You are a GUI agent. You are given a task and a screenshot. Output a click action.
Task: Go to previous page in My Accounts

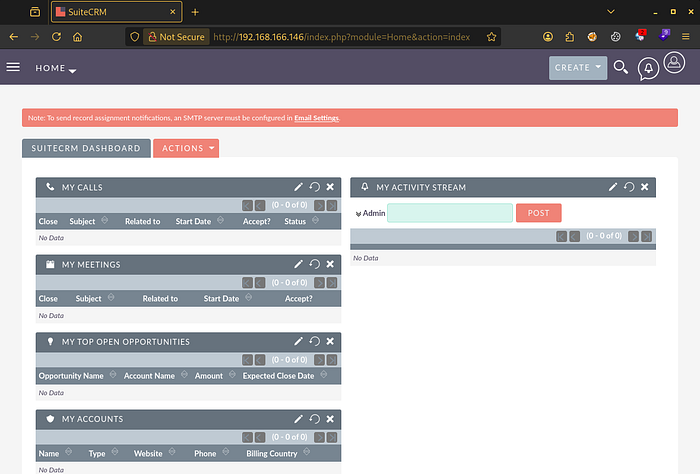click(x=260, y=437)
